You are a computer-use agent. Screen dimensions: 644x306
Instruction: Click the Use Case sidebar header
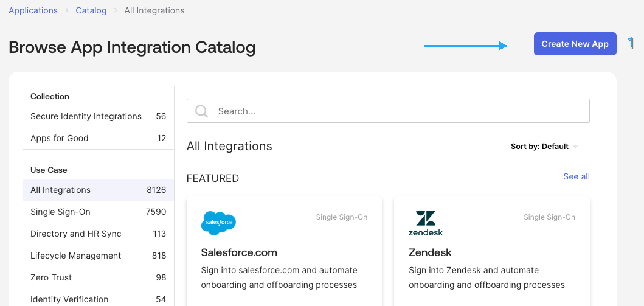[49, 170]
